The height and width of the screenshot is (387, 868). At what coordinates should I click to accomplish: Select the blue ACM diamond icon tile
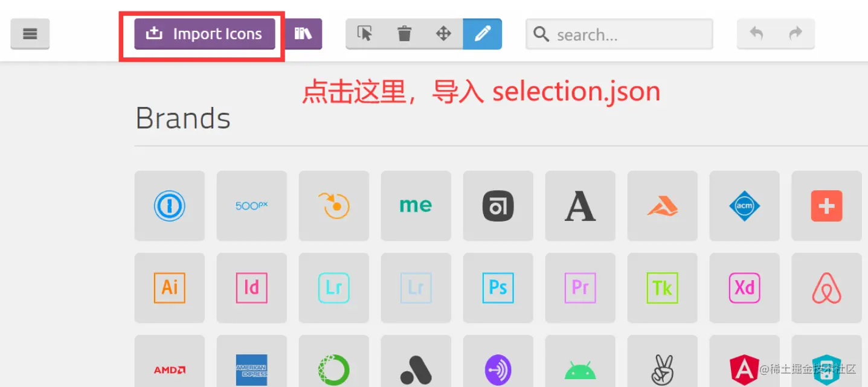click(x=745, y=206)
